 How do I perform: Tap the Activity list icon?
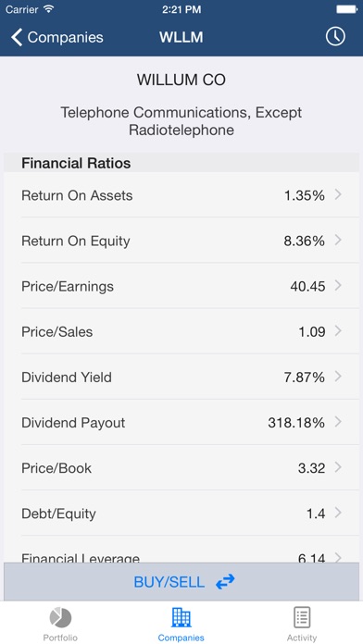point(302,617)
